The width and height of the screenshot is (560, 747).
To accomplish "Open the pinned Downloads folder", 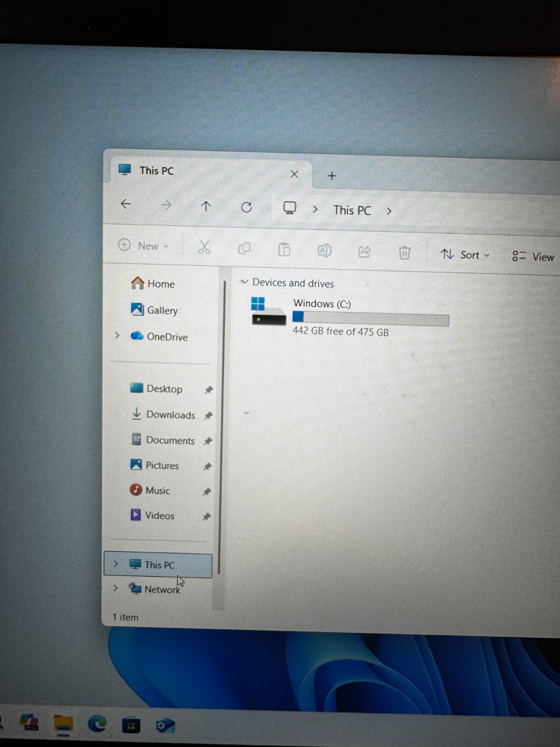I will pos(163,415).
